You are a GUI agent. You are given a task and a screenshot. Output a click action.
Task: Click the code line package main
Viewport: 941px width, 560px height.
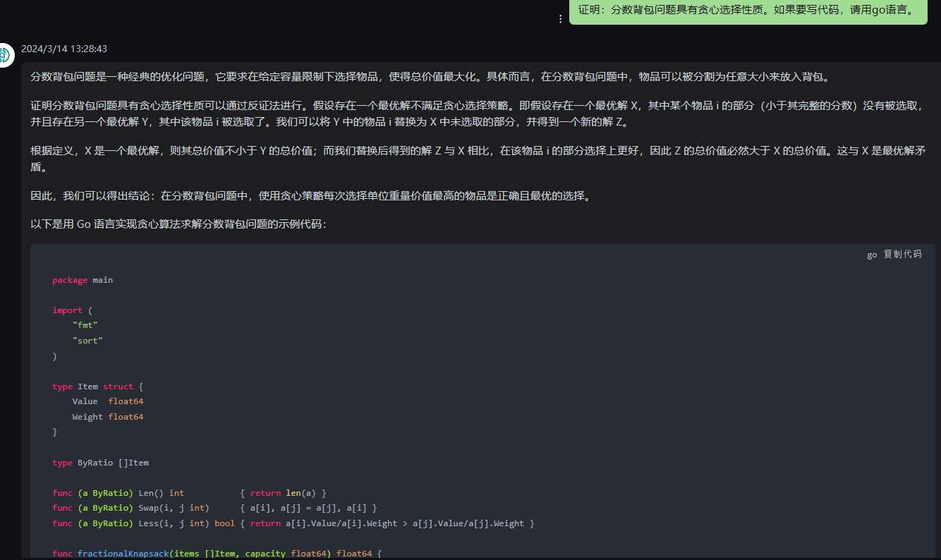(x=83, y=280)
